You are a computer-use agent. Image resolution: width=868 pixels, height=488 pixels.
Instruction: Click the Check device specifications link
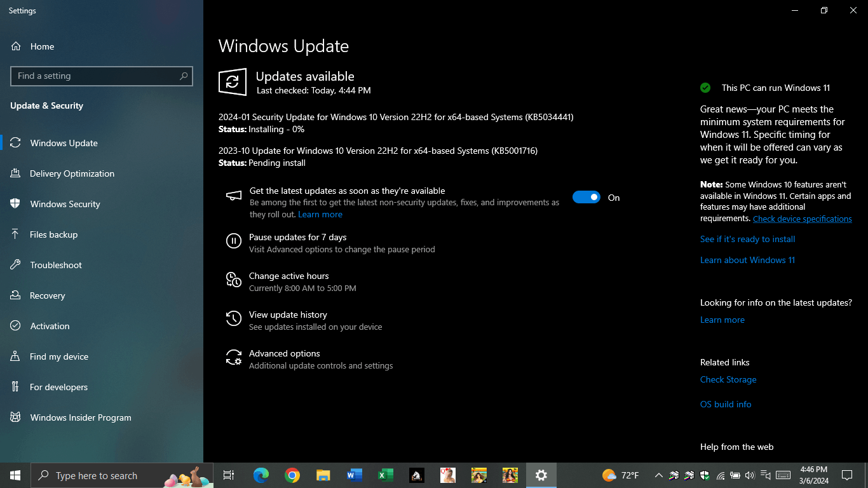coord(803,219)
